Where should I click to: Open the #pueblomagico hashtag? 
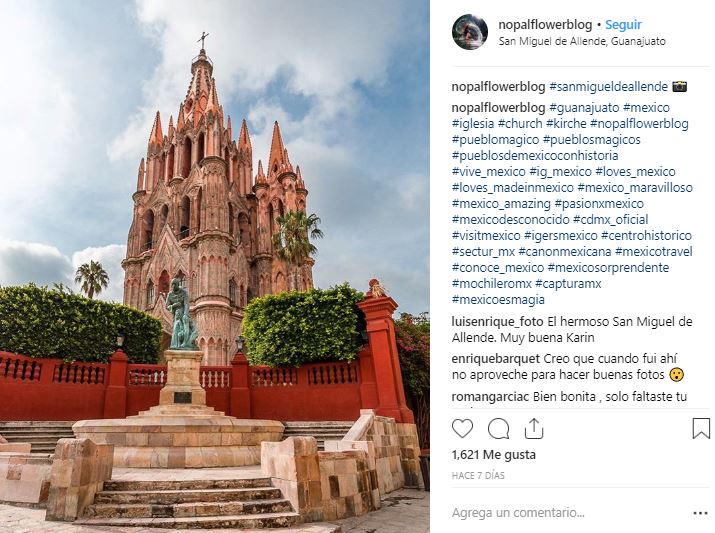[x=495, y=140]
